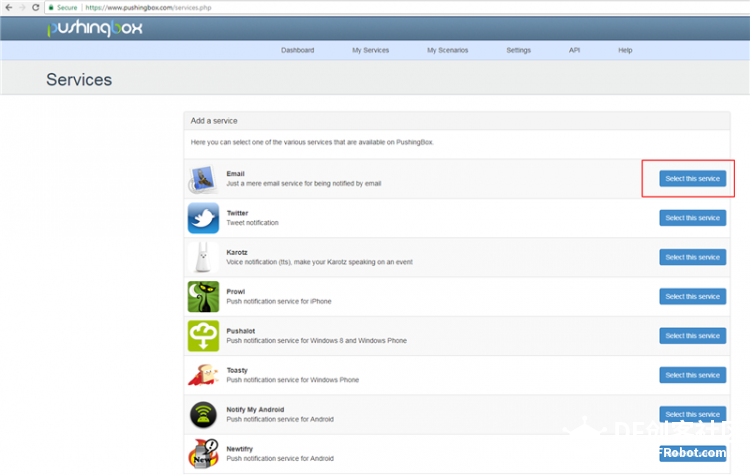Viewport: 750px width, 475px height.
Task: Open the Dashboard menu item
Action: pyautogui.click(x=298, y=50)
